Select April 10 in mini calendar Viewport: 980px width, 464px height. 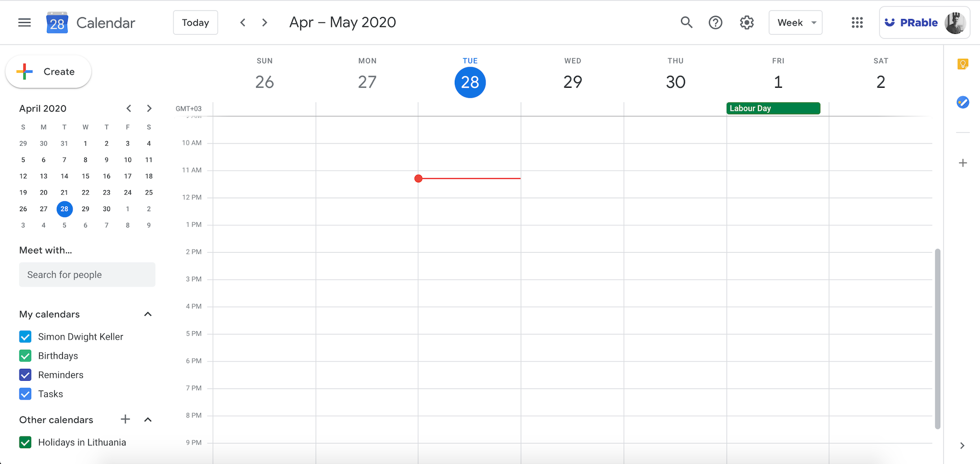127,160
